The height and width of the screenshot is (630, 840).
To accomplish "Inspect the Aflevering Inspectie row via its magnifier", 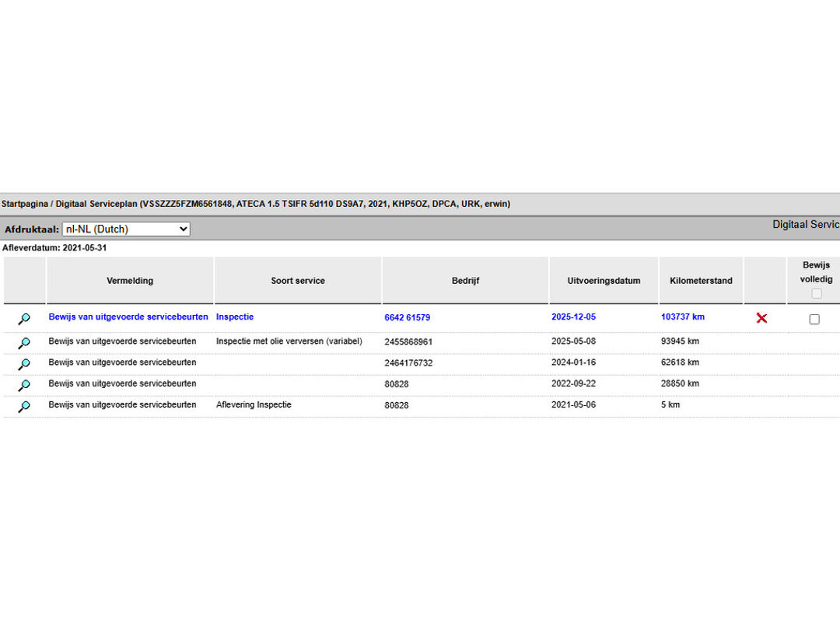I will click(x=24, y=406).
